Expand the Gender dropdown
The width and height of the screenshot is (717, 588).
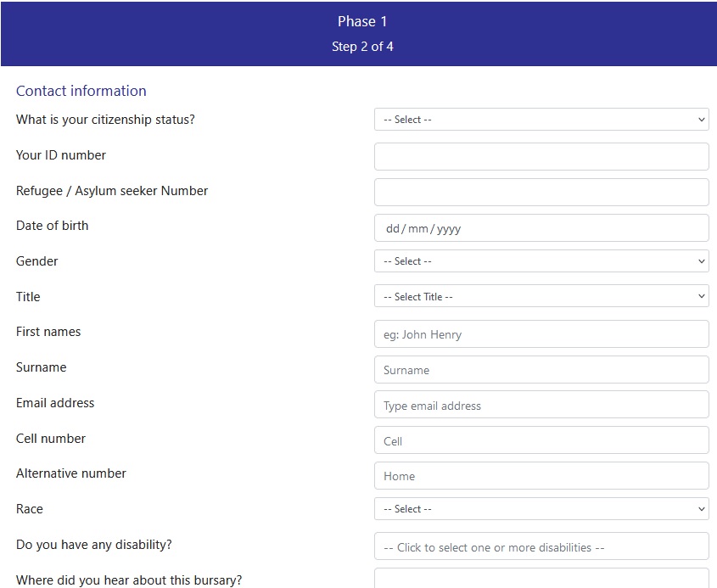(541, 261)
